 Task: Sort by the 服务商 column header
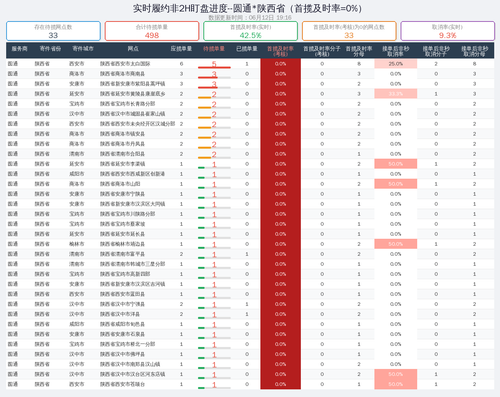point(19,49)
